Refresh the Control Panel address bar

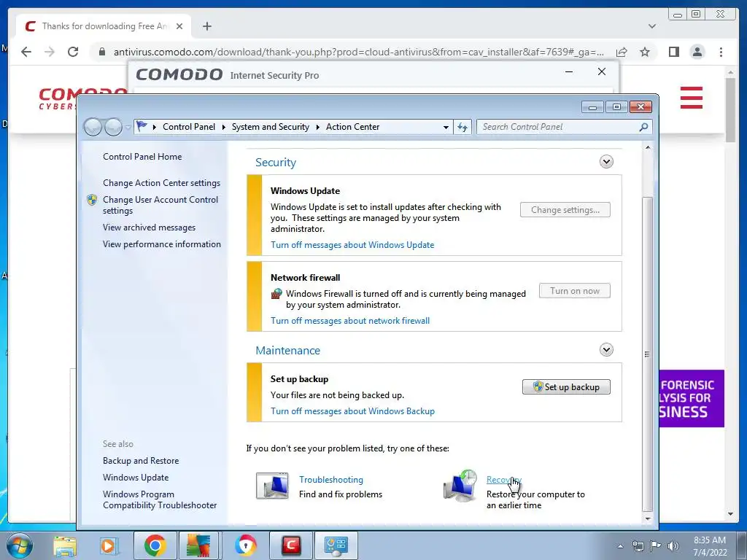coord(462,127)
